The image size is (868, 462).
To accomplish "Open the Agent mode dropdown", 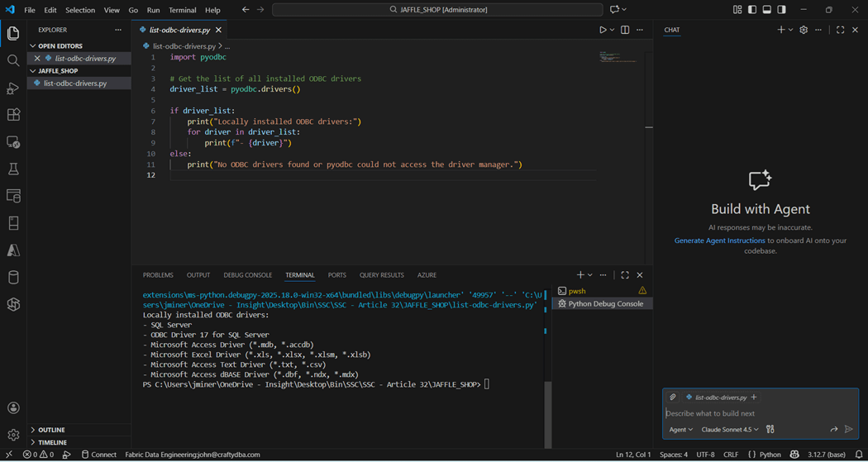I will (680, 430).
